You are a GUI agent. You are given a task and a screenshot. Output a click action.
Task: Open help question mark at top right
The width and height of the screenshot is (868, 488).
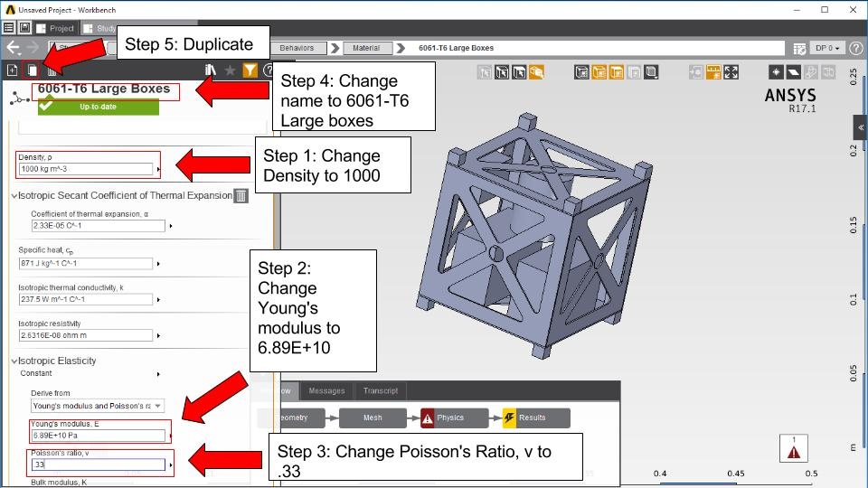[856, 48]
